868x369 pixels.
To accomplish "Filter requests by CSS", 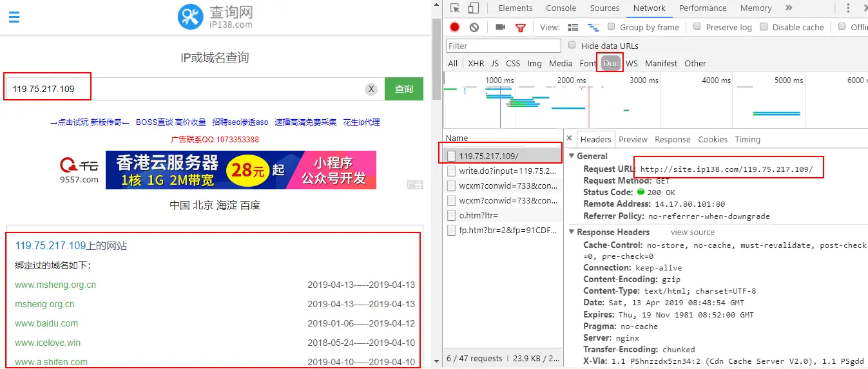I will (x=513, y=63).
